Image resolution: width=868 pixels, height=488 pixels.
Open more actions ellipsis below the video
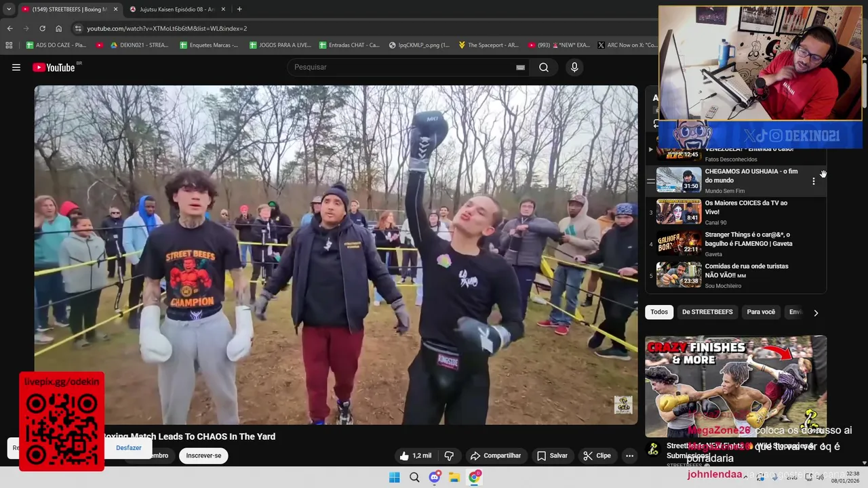coord(629,455)
